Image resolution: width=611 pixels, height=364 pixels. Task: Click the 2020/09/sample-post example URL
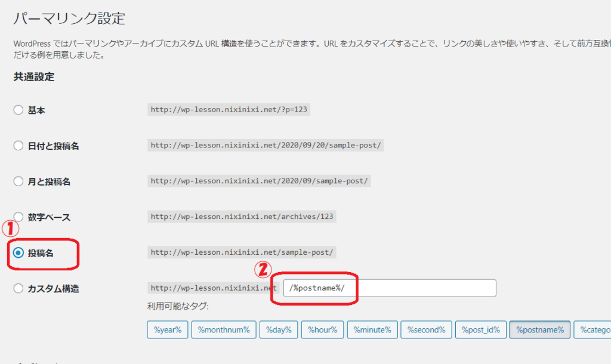tap(259, 181)
